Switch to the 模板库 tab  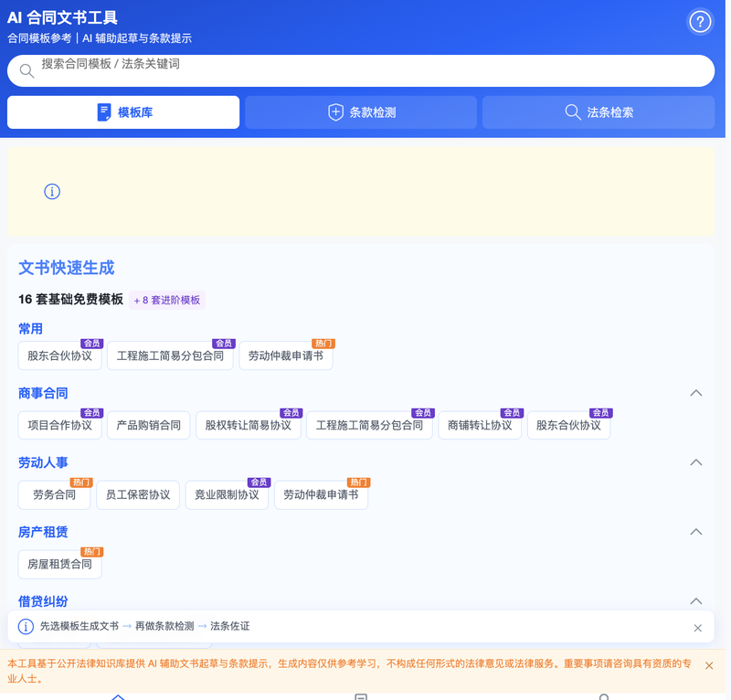(123, 112)
